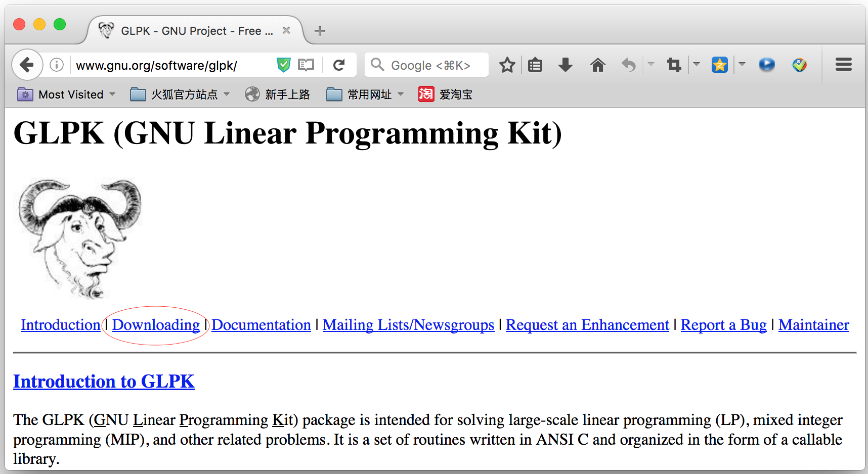Open the hamburger menu
This screenshot has width=868, height=474.
point(844,65)
